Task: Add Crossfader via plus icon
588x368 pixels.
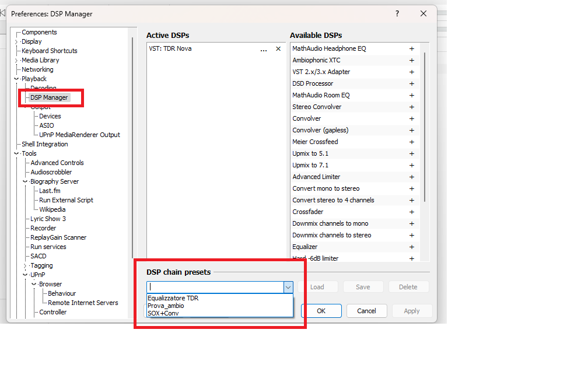Action: point(411,212)
